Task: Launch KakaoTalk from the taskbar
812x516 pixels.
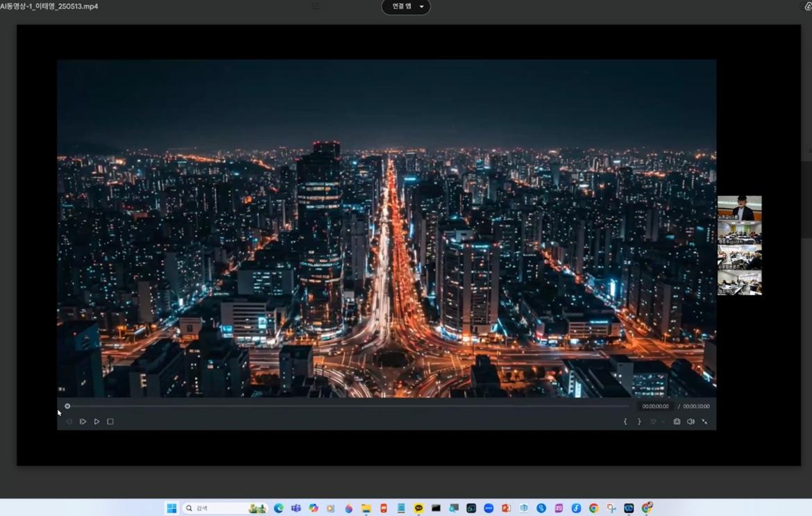Action: pos(418,508)
